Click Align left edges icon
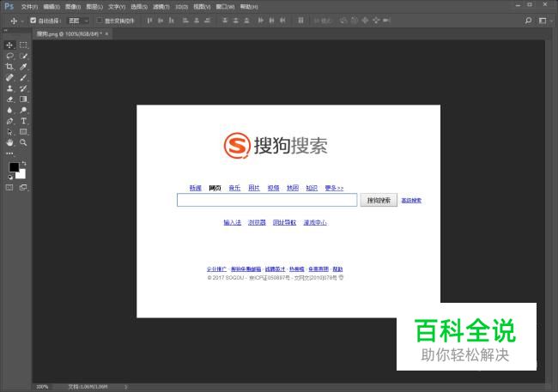 (185, 21)
